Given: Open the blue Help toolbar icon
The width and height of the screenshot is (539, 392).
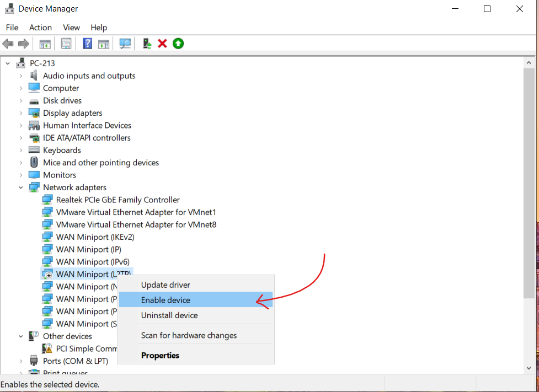Looking at the screenshot, I should point(87,44).
